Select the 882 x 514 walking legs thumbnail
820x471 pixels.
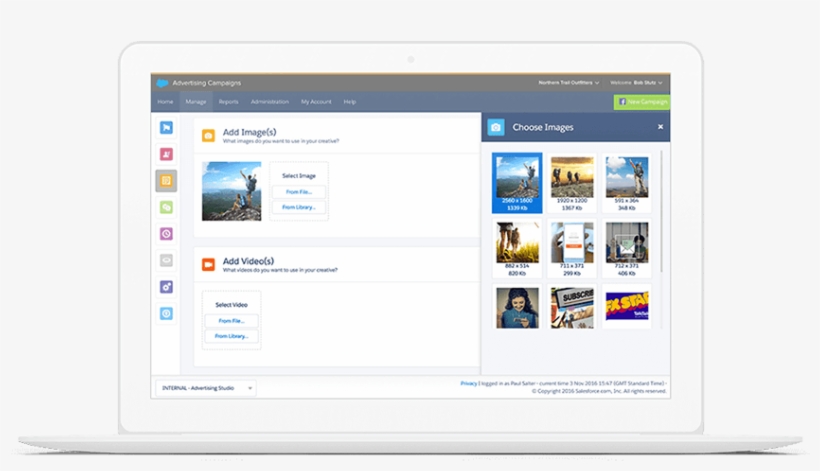[517, 248]
